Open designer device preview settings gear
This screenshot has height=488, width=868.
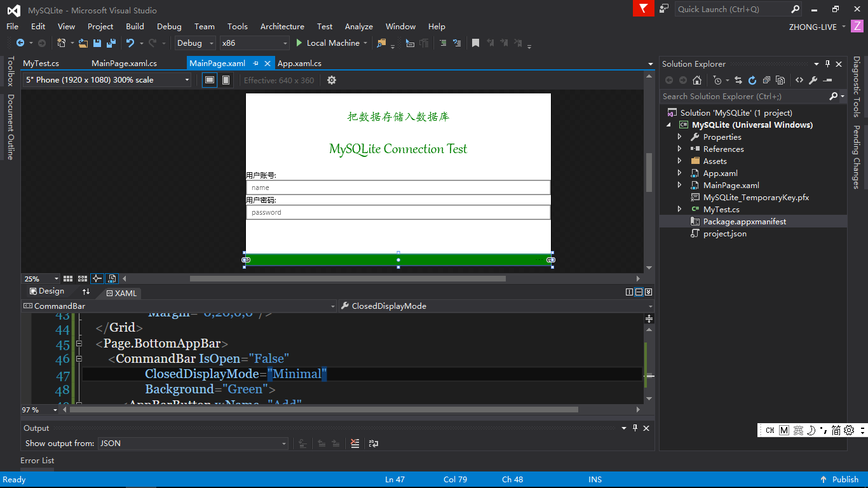pyautogui.click(x=331, y=80)
